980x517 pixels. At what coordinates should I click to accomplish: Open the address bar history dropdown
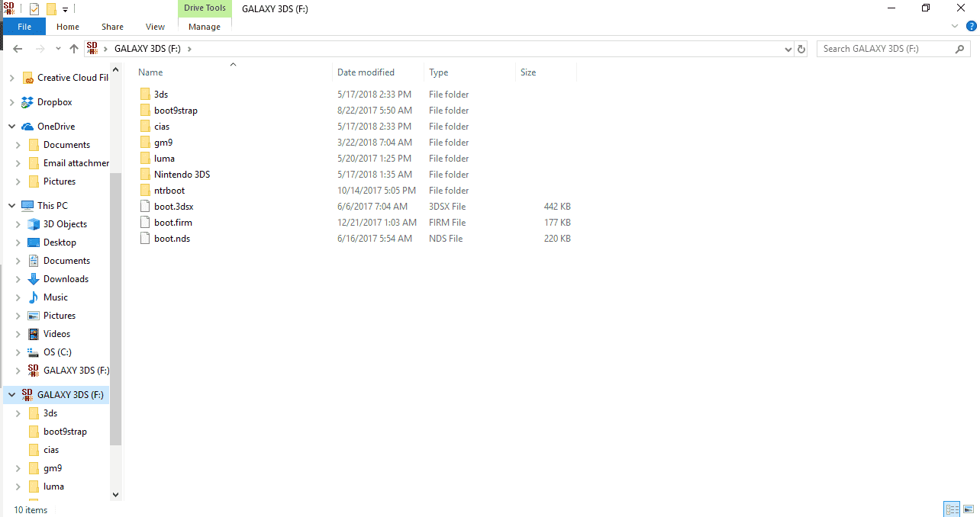click(x=788, y=49)
